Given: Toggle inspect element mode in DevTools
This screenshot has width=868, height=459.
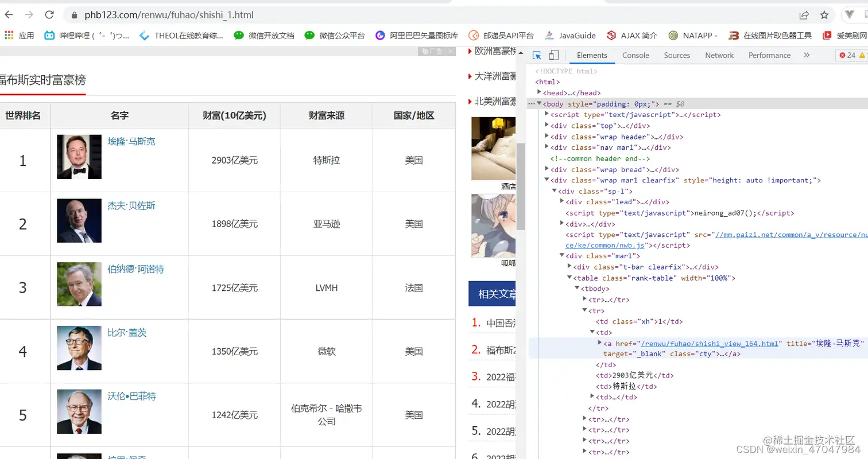Looking at the screenshot, I should [537, 55].
